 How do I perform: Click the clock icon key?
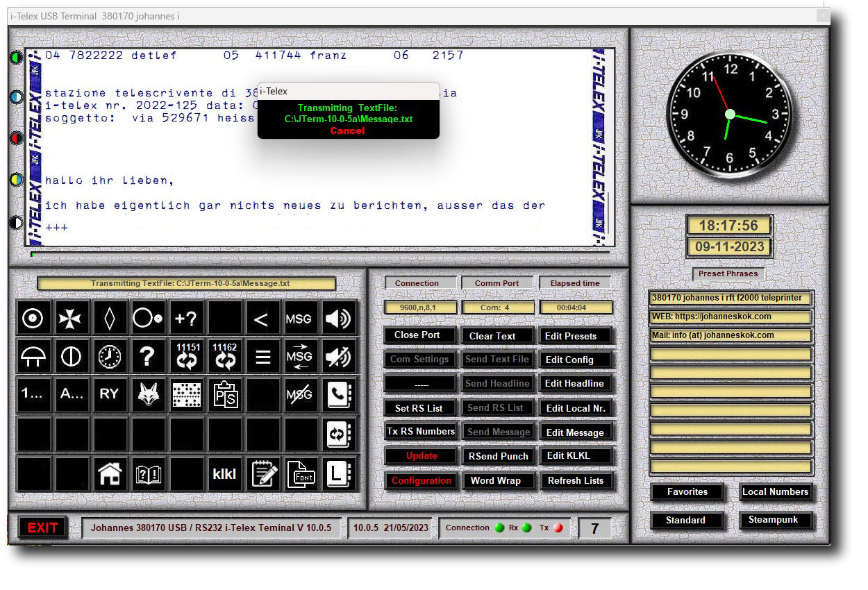[110, 357]
